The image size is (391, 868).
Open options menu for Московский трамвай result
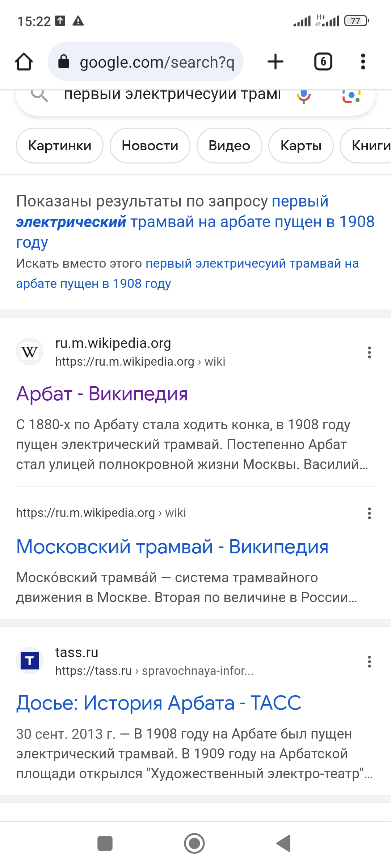pos(369,513)
